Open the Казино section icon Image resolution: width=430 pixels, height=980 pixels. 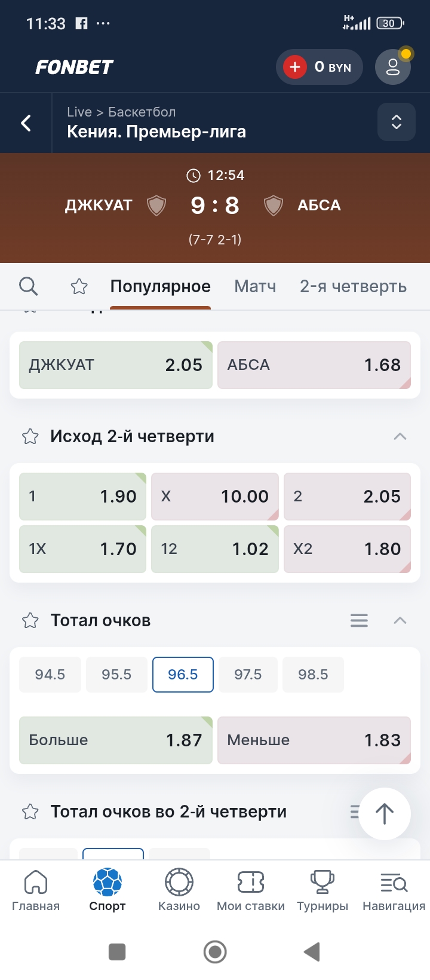(x=179, y=882)
